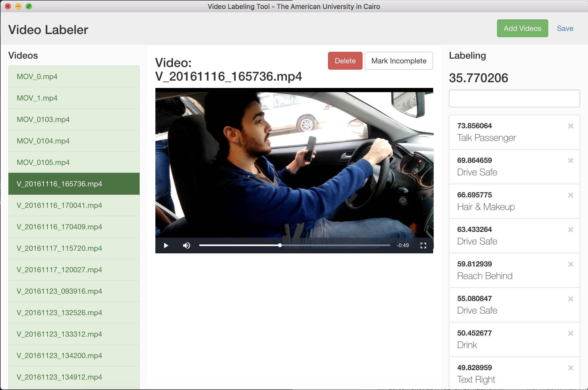Screen dimensions: 588x390
Task: Delete the Hair & Makeup label
Action: [x=570, y=195]
